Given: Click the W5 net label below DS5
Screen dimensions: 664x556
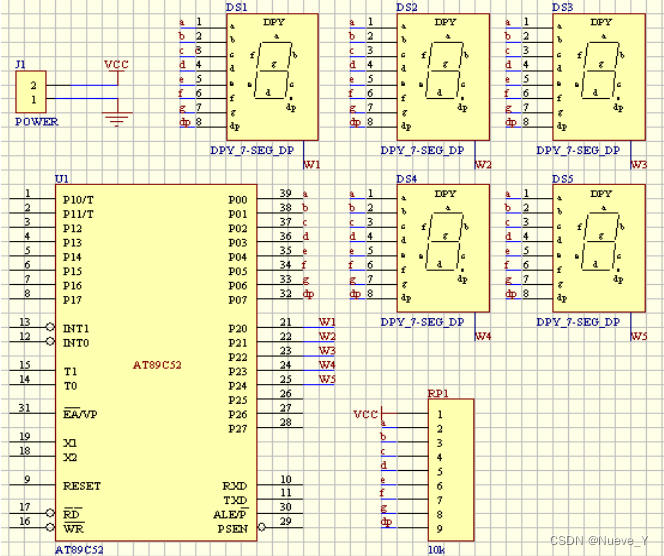Looking at the screenshot, I should 639,336.
